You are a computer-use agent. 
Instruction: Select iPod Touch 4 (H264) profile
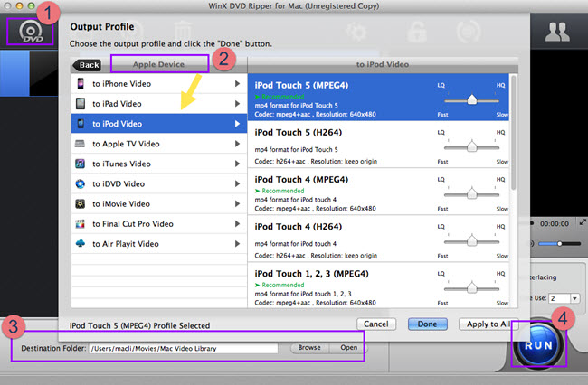point(378,239)
